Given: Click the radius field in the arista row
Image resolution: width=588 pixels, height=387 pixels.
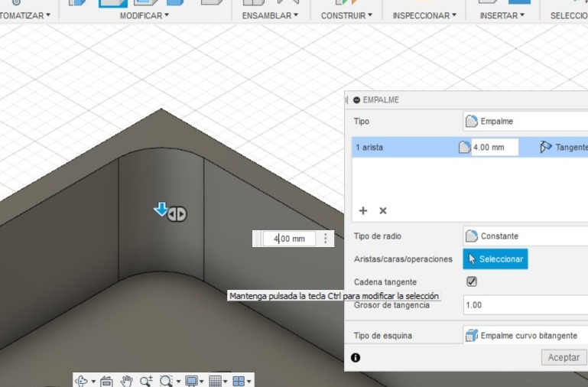Looking at the screenshot, I should [495, 147].
